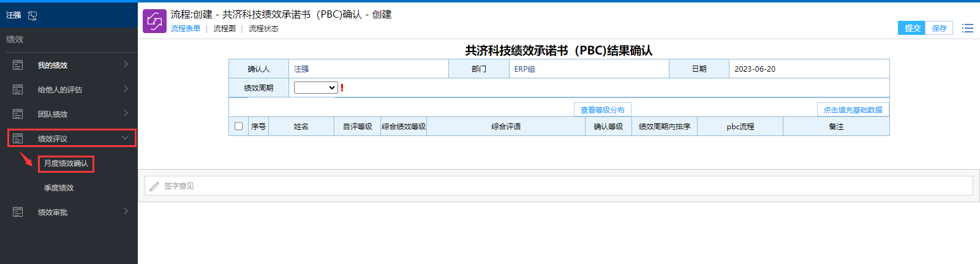Click the 给他人的评估 sidebar icon
Viewport: 980px width, 264px height.
(x=18, y=89)
